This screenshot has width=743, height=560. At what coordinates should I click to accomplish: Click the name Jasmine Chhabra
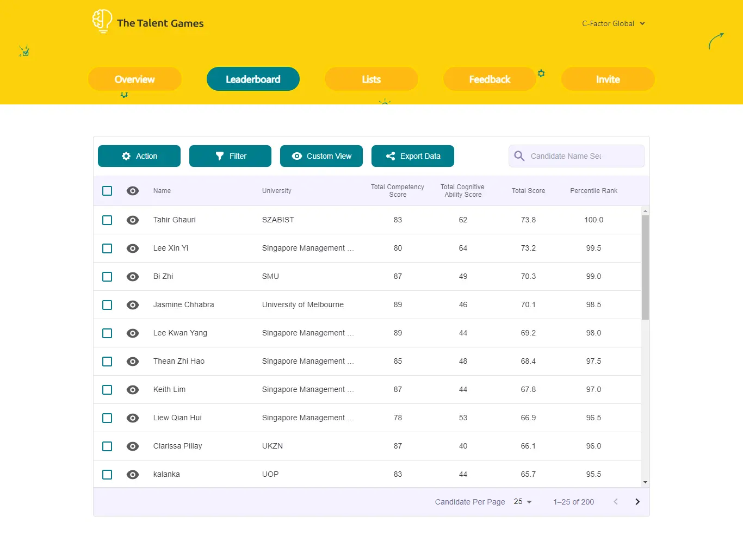tap(184, 305)
